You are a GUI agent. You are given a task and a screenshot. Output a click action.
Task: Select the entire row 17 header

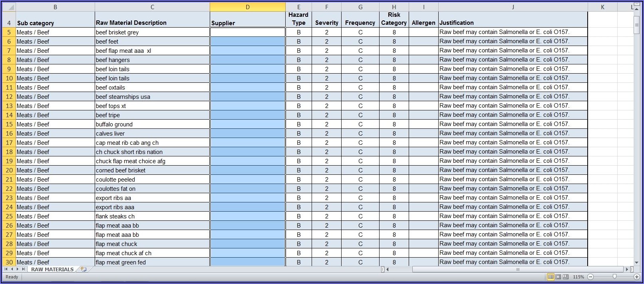pos(9,143)
